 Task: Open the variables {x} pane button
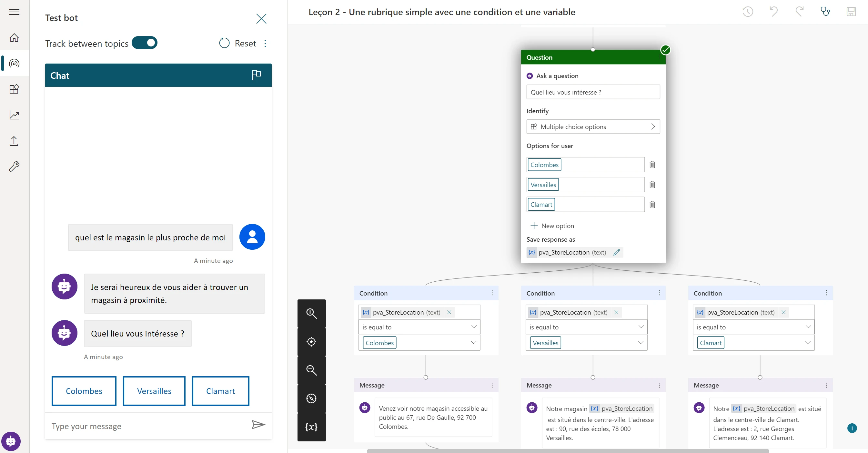[311, 427]
